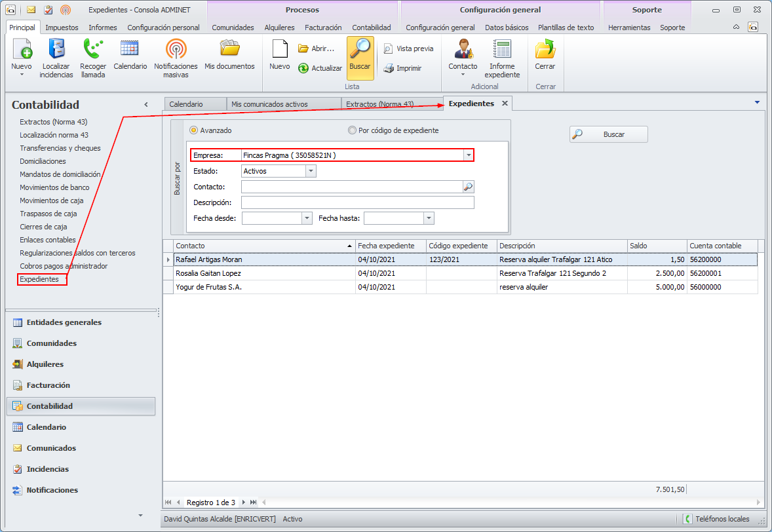The height and width of the screenshot is (532, 772).
Task: Click Recoger llamada phone icon
Action: click(x=93, y=49)
